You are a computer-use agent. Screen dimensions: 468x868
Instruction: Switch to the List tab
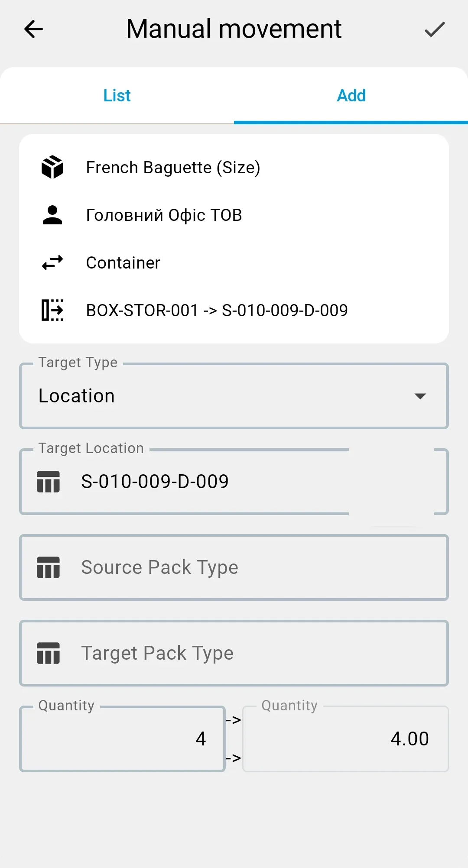[x=117, y=95]
